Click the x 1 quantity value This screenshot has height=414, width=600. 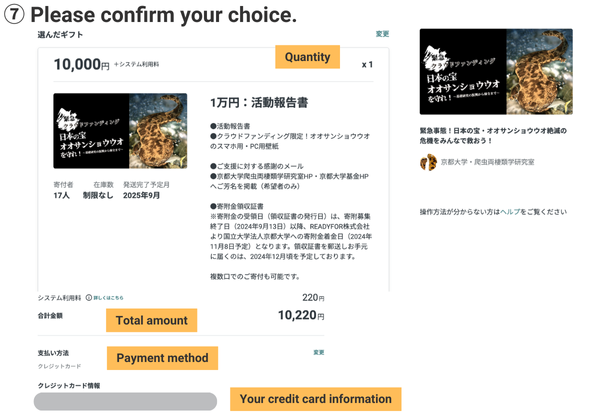click(x=367, y=65)
